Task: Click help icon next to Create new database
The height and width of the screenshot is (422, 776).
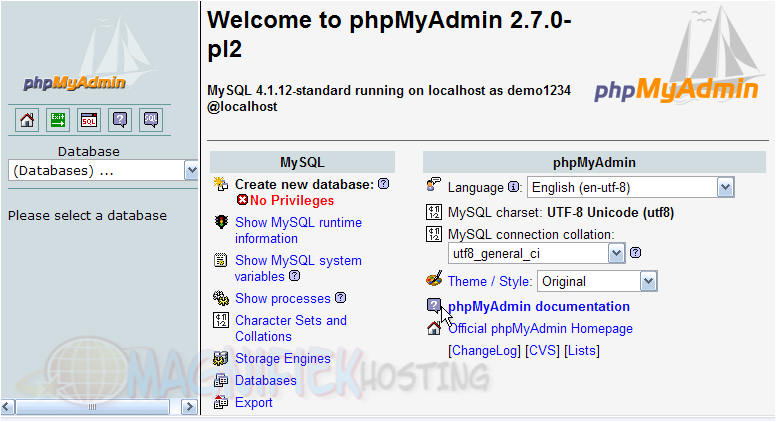Action: [x=384, y=184]
